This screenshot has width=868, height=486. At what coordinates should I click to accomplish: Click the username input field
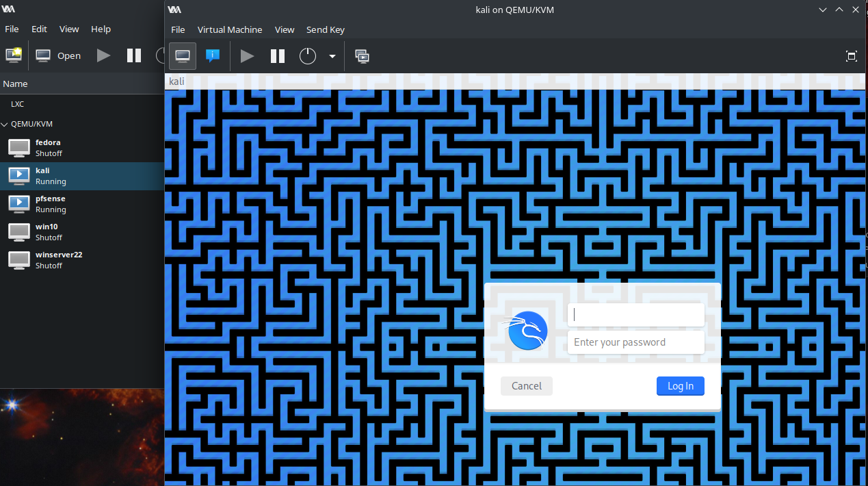635,315
